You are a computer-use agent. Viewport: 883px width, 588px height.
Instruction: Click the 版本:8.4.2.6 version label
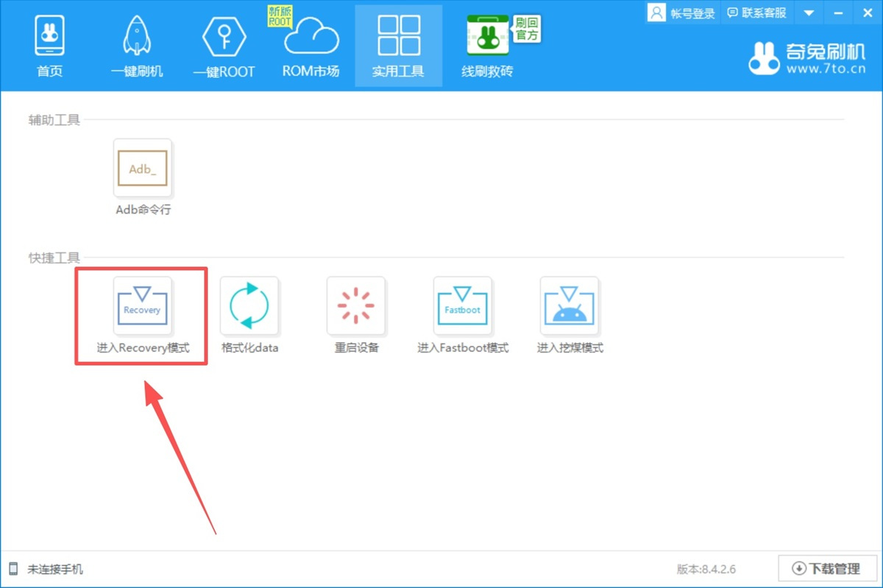(x=706, y=569)
